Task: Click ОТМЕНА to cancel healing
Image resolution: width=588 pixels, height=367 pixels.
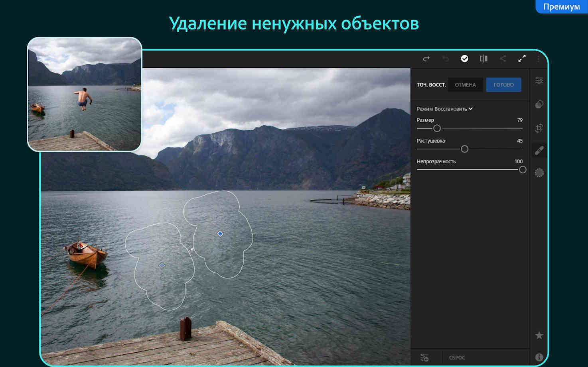Action: [465, 85]
